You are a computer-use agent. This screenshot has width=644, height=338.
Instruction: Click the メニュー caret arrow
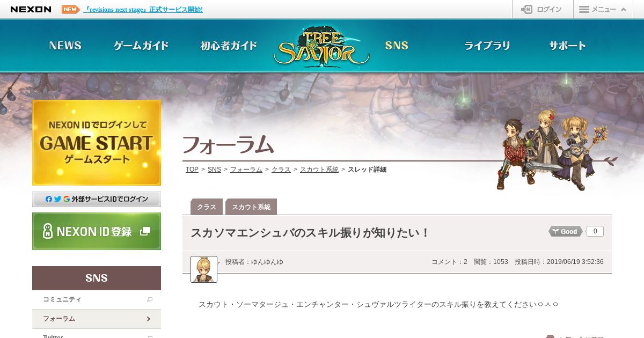click(623, 10)
